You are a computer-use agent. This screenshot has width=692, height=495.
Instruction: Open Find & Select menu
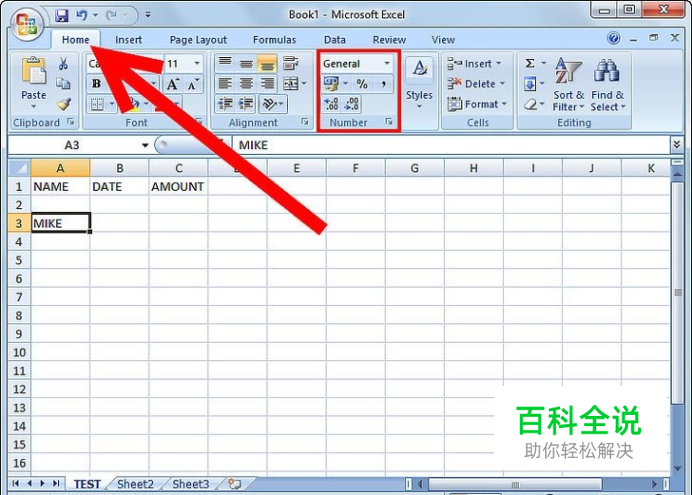[x=608, y=84]
